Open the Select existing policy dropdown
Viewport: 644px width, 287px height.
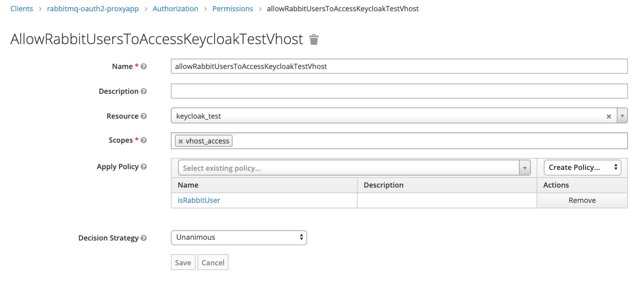354,168
